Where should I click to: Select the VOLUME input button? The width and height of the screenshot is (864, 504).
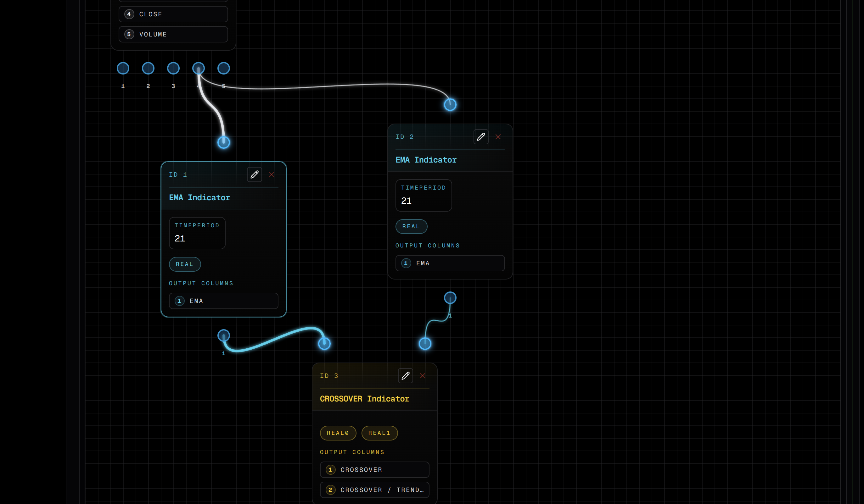pos(173,34)
